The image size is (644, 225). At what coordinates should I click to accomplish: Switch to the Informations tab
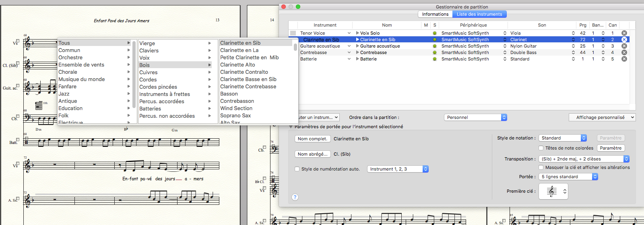tap(435, 14)
